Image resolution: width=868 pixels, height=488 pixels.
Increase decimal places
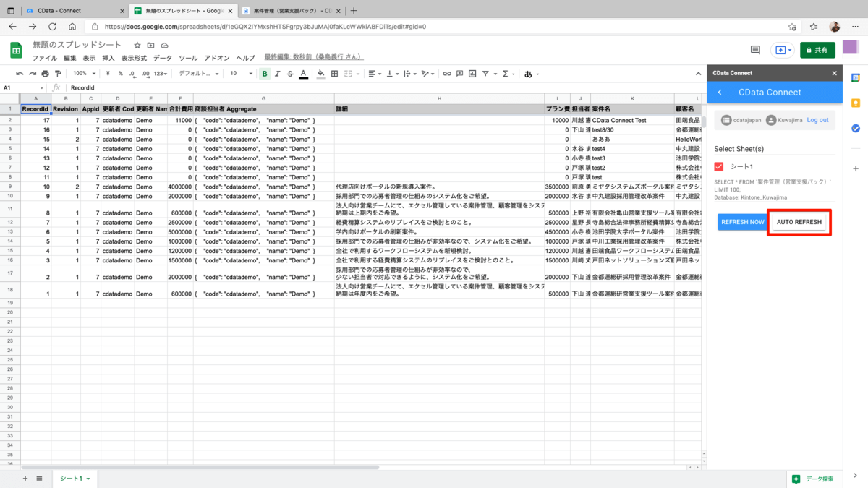point(145,74)
